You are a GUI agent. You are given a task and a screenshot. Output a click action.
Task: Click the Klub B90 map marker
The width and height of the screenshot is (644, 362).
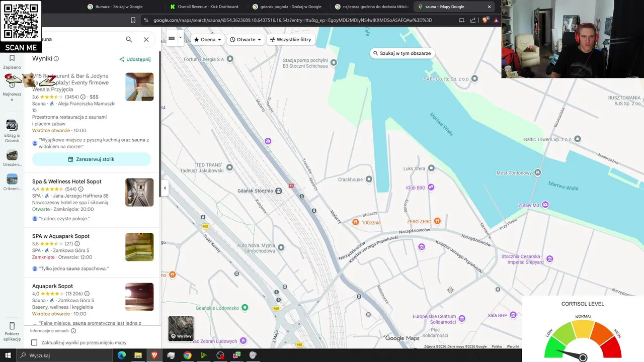tap(431, 188)
